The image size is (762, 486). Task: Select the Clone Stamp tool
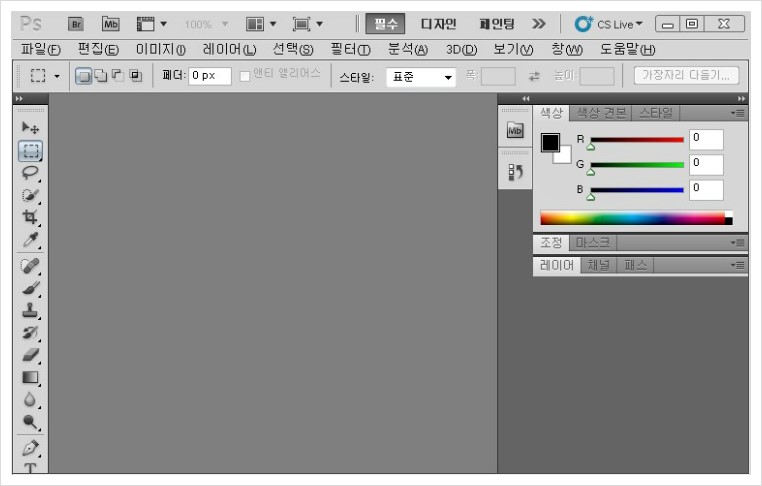click(x=31, y=310)
